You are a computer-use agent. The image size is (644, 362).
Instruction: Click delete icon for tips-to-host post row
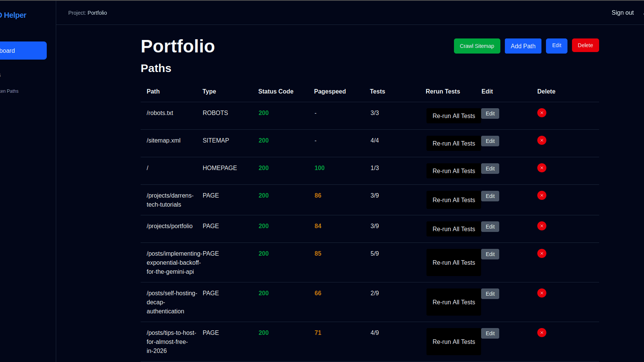[541, 333]
